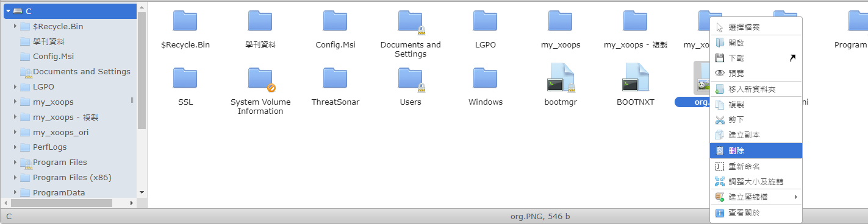Expand the Program Files (x86) tree arrow

(x=15, y=178)
